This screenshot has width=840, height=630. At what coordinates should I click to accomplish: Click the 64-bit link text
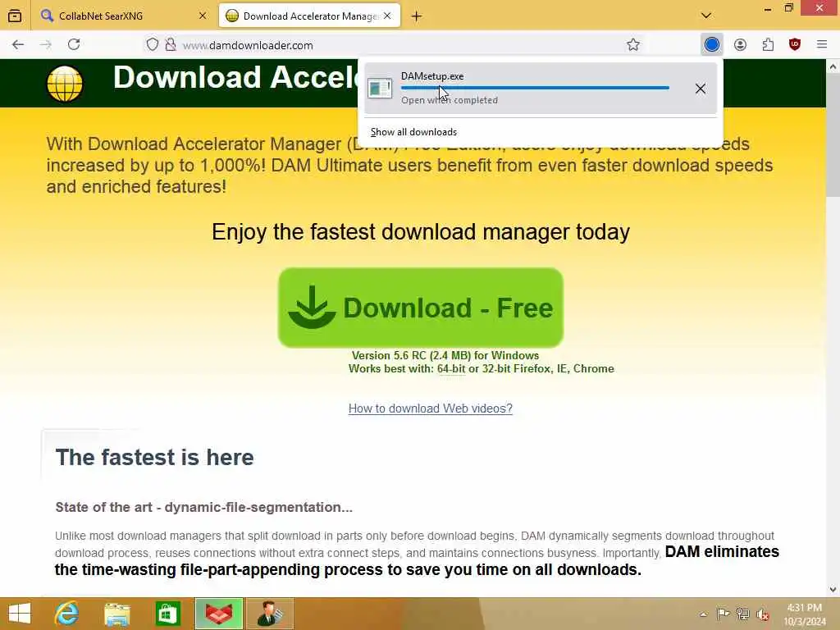click(451, 369)
